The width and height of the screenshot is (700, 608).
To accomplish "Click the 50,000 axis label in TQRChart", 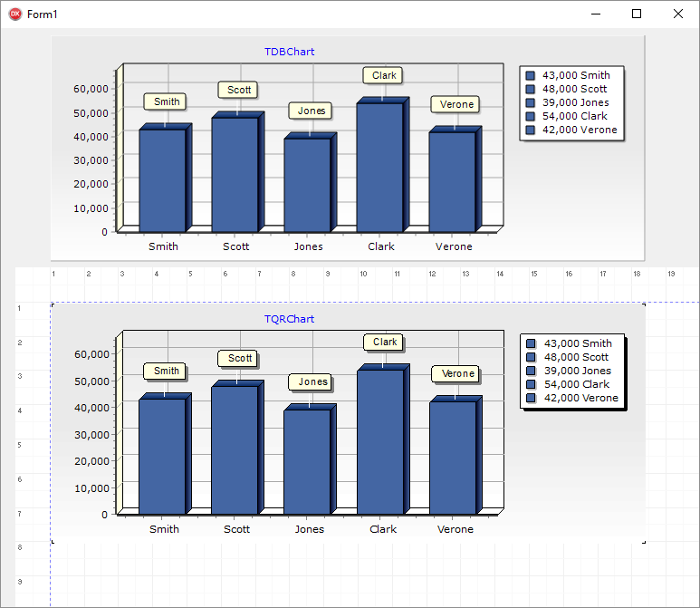I will click(92, 381).
